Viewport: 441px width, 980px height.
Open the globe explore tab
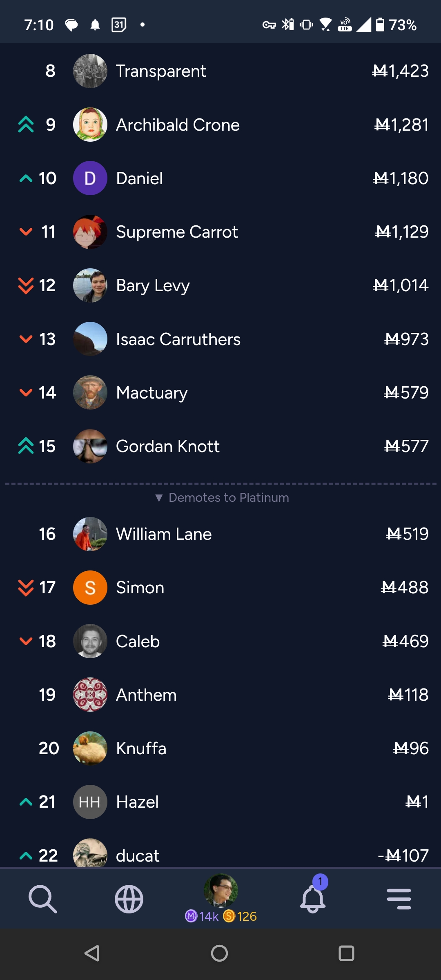[129, 899]
